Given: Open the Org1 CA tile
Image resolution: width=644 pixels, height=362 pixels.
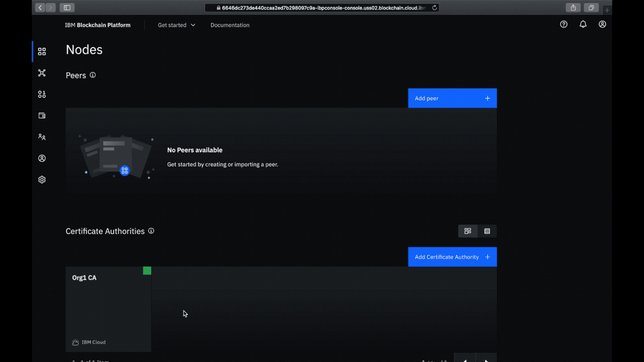Looking at the screenshot, I should point(108,308).
